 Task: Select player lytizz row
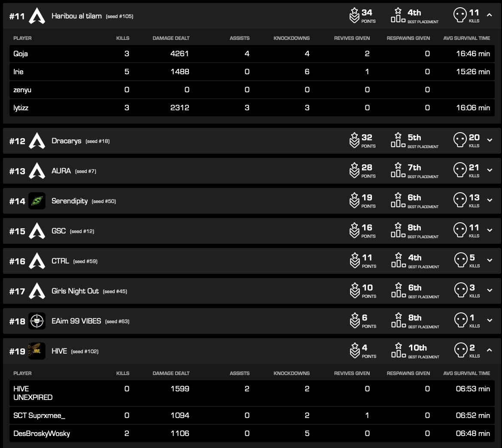click(252, 108)
